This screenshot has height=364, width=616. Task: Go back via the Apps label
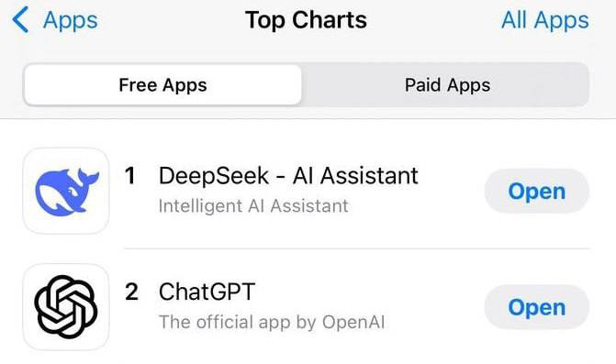click(x=71, y=20)
